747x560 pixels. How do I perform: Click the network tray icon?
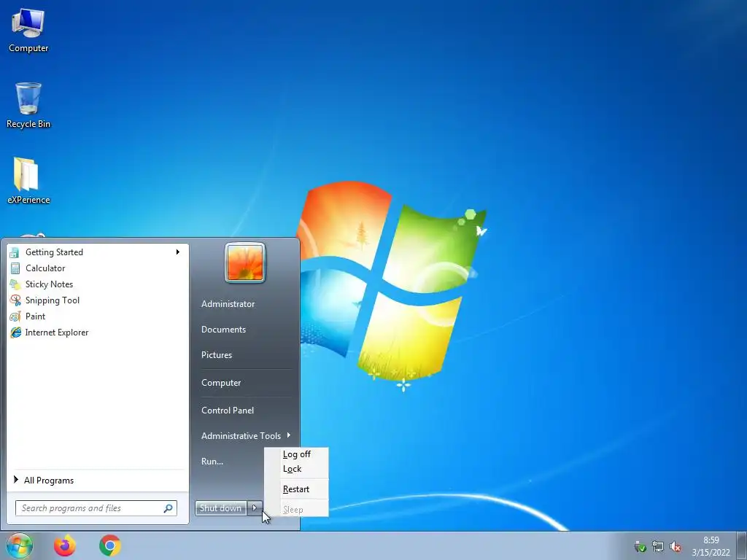pos(658,547)
